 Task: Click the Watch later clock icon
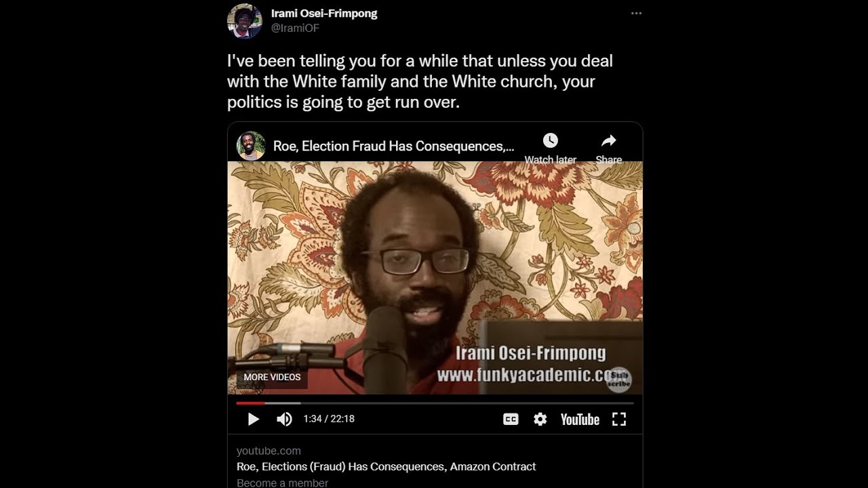pyautogui.click(x=551, y=140)
